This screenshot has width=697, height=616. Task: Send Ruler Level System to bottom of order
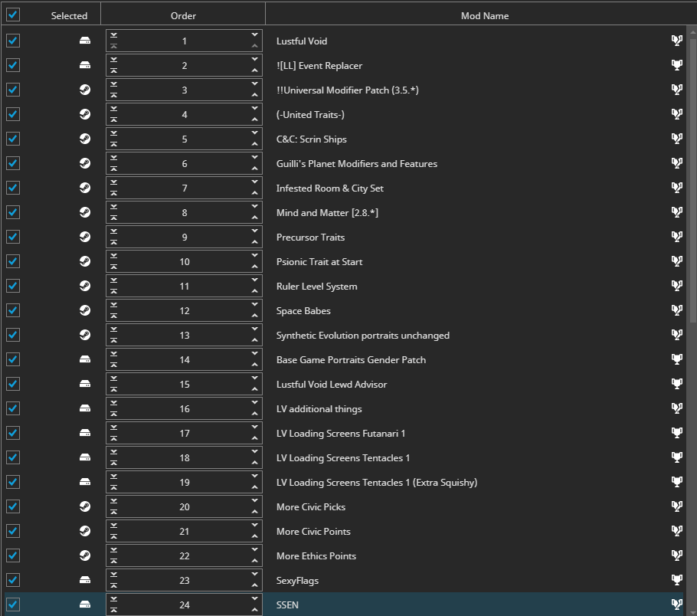(x=114, y=280)
